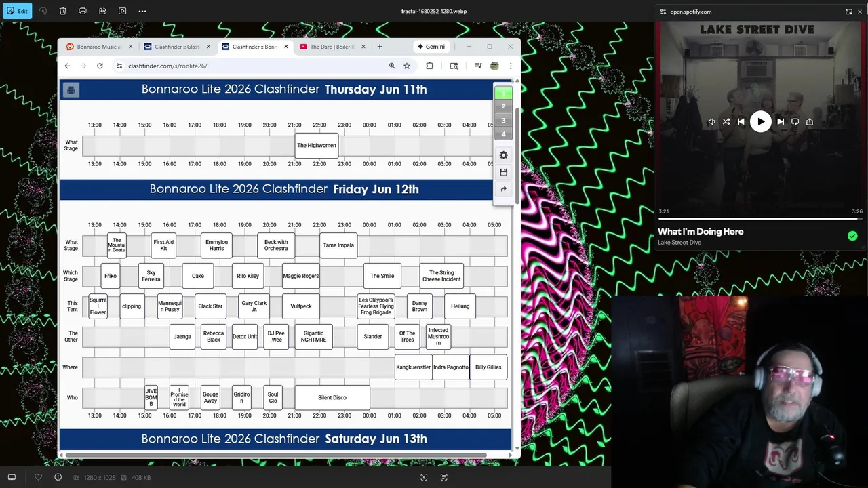Reload the Clashfinder page

tap(100, 66)
